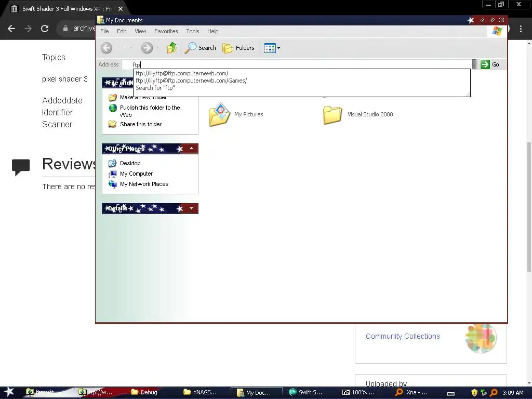Open the Favorites menu
This screenshot has height=399, width=532.
pyautogui.click(x=166, y=31)
